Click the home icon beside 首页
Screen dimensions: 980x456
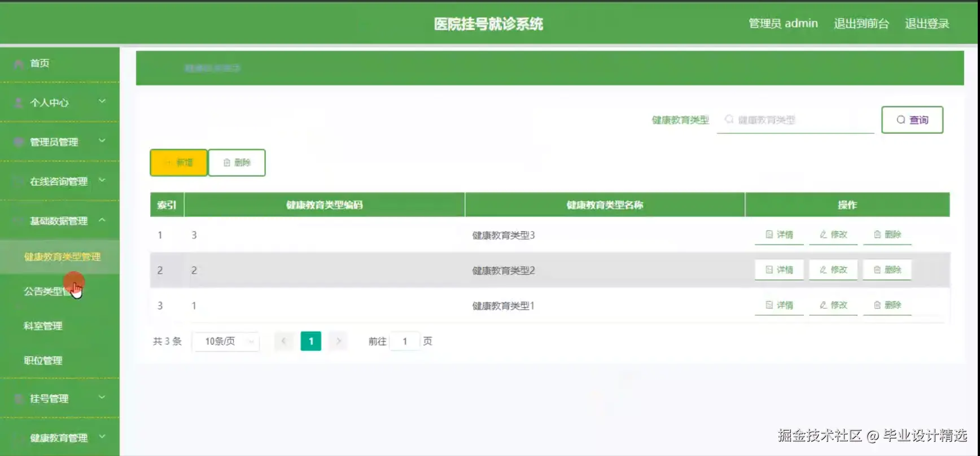(x=19, y=63)
